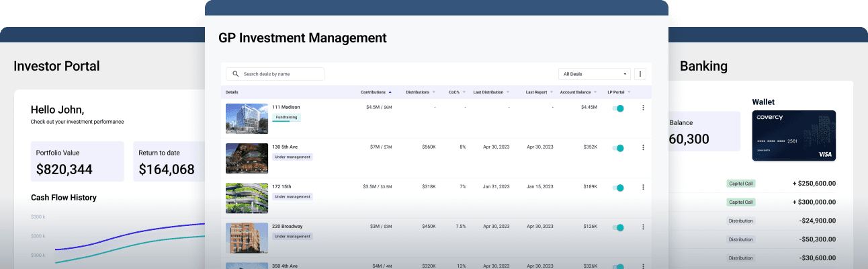Click the search magnifier icon in deals search
The height and width of the screenshot is (269, 868).
235,74
